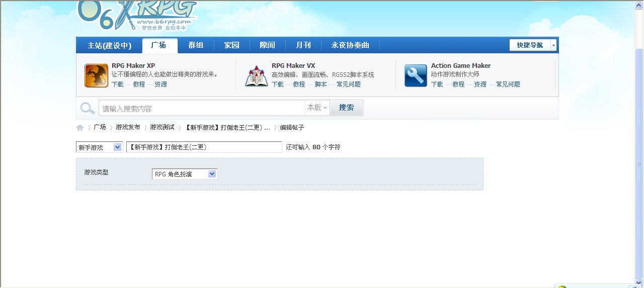Focus the 请输入搜索内容 search field

[x=202, y=108]
